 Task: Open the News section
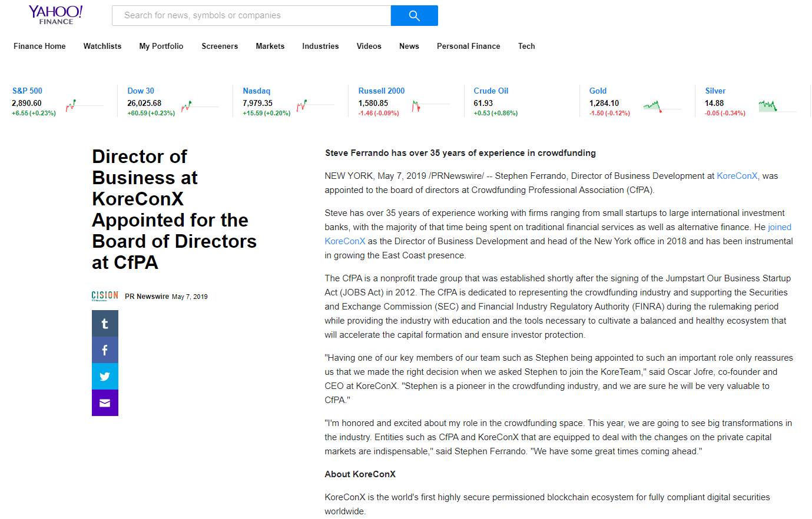(x=409, y=46)
